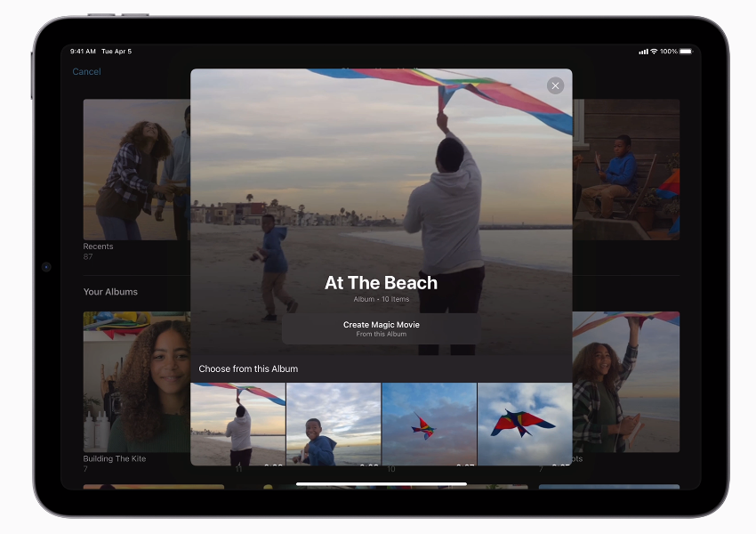Tap the 100% battery percentage label

[667, 52]
